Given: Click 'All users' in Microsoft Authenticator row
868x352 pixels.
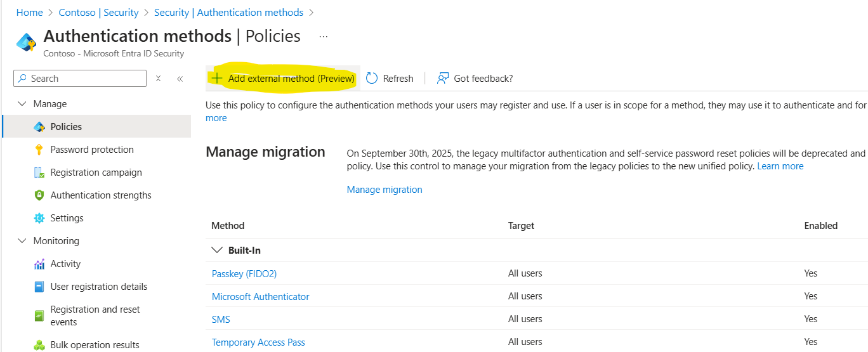Looking at the screenshot, I should 525,296.
